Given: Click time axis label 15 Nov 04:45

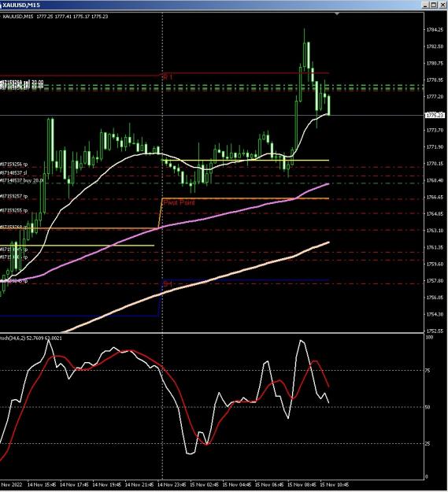Looking at the screenshot, I should [237, 485].
